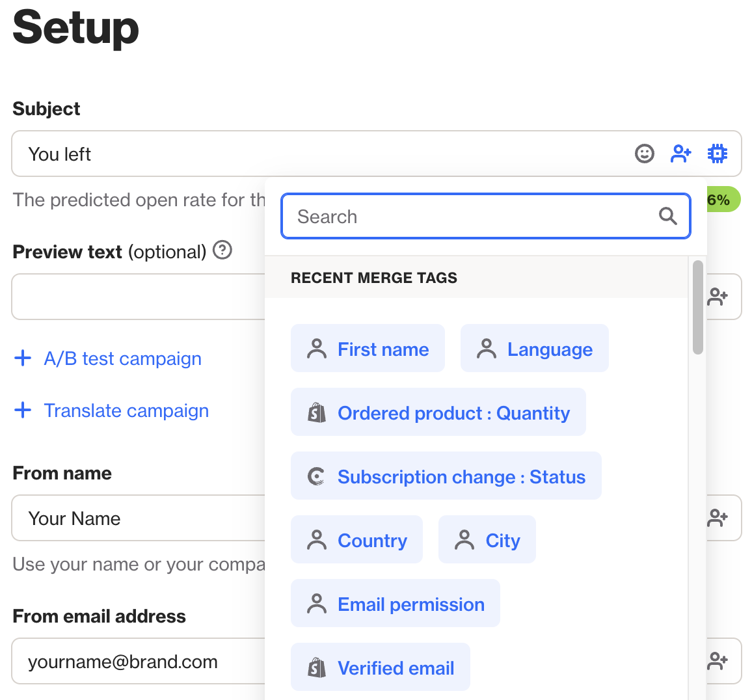The image size is (752, 700).
Task: Click the merge tag icon beside From name field
Action: (717, 518)
